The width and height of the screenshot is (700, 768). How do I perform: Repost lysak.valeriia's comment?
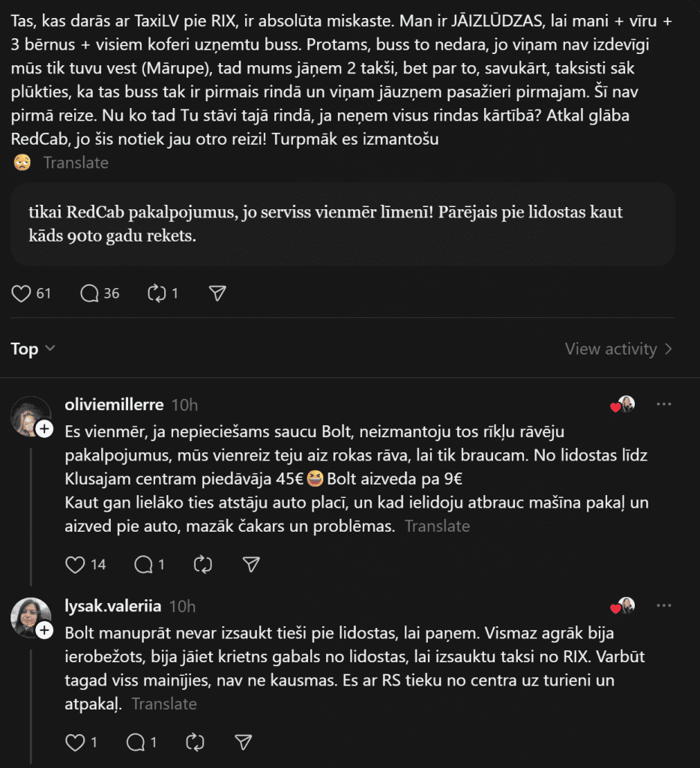click(x=194, y=742)
